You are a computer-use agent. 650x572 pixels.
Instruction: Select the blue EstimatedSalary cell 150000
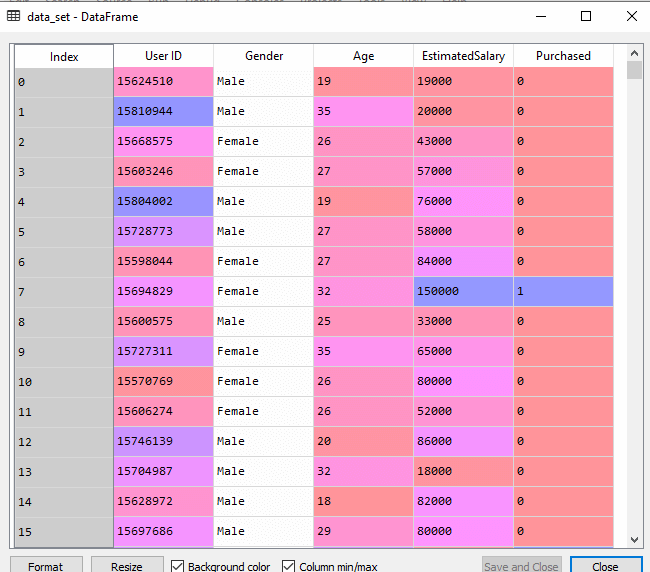(464, 291)
